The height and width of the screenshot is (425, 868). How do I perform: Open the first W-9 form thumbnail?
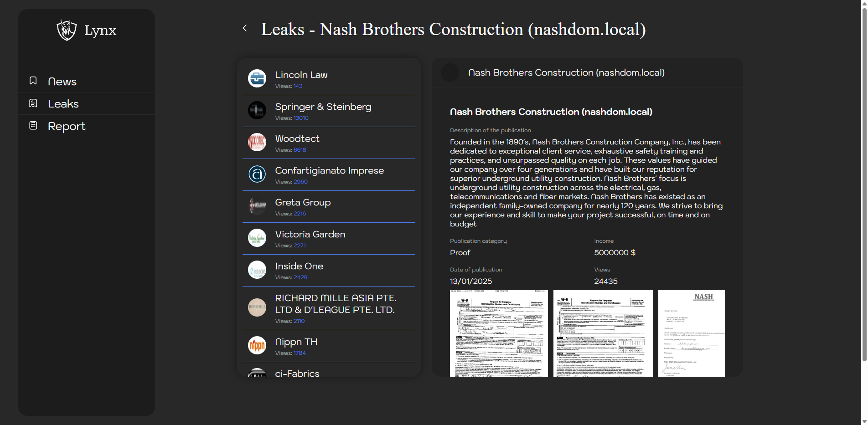499,333
